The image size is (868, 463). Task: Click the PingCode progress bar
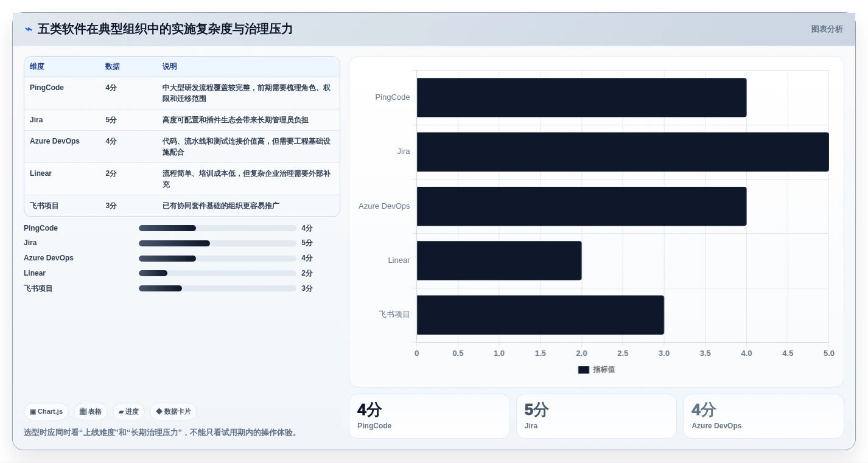[217, 228]
